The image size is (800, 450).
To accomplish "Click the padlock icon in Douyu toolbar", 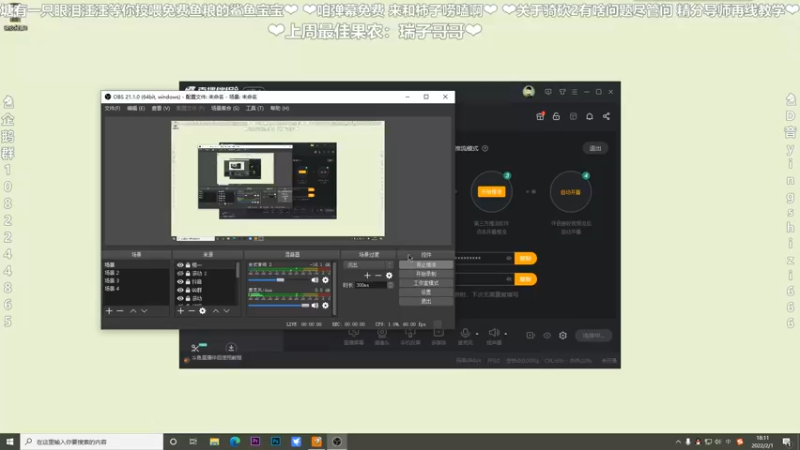I will click(x=556, y=116).
